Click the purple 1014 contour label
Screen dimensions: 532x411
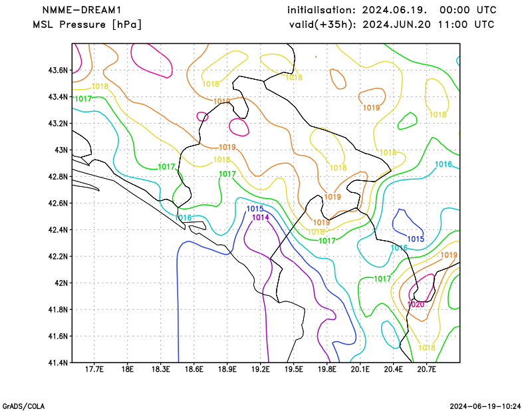point(261,217)
